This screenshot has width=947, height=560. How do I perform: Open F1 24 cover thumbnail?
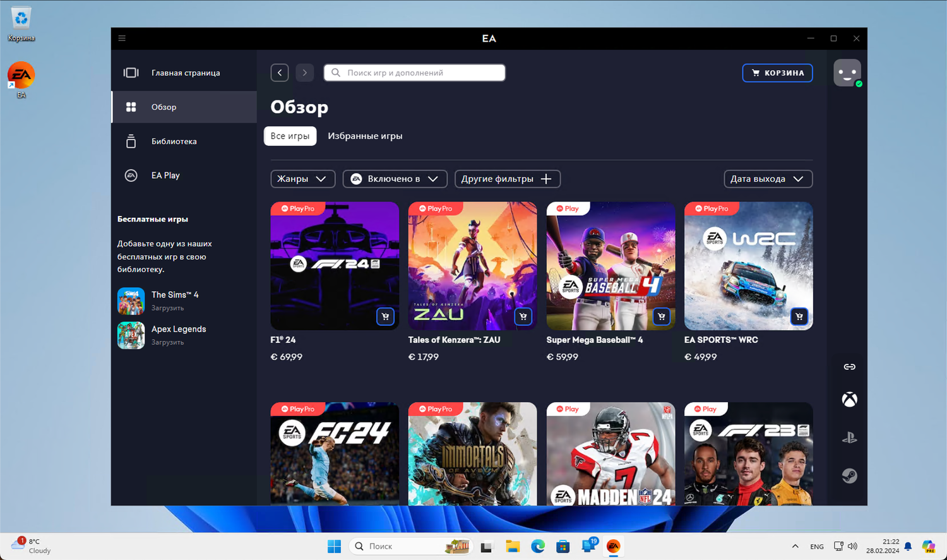tap(335, 266)
